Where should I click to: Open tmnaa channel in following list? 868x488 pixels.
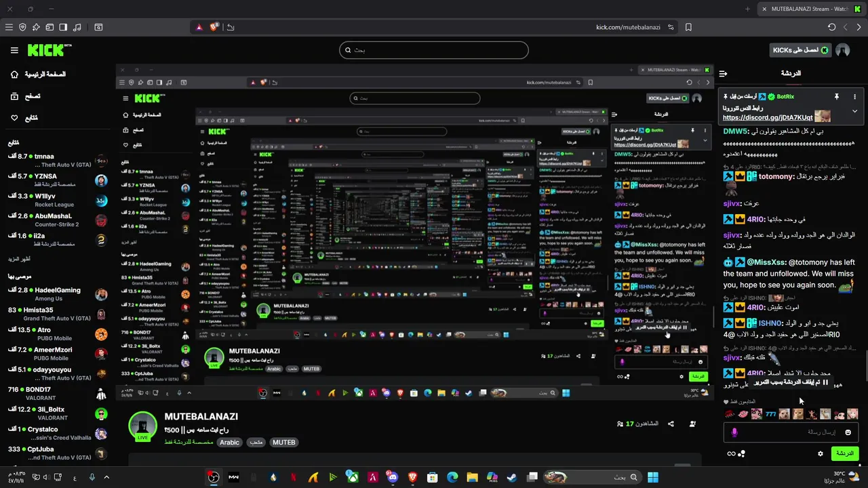click(x=58, y=160)
